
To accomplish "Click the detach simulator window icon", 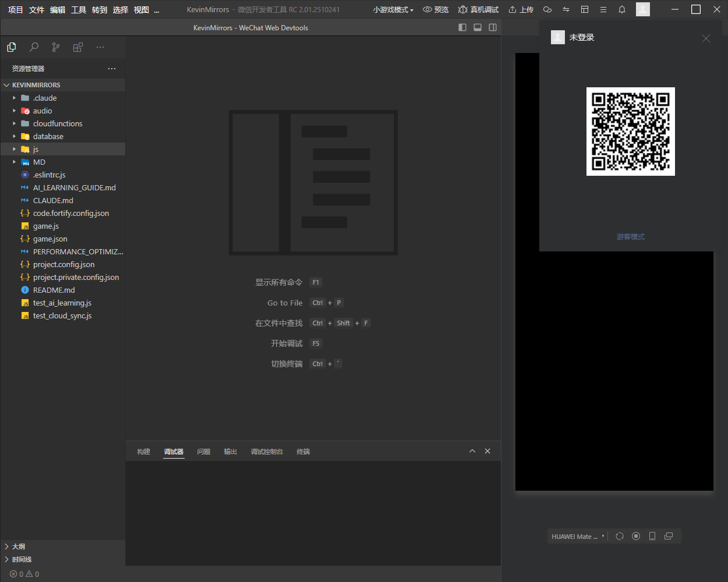I will coord(669,536).
